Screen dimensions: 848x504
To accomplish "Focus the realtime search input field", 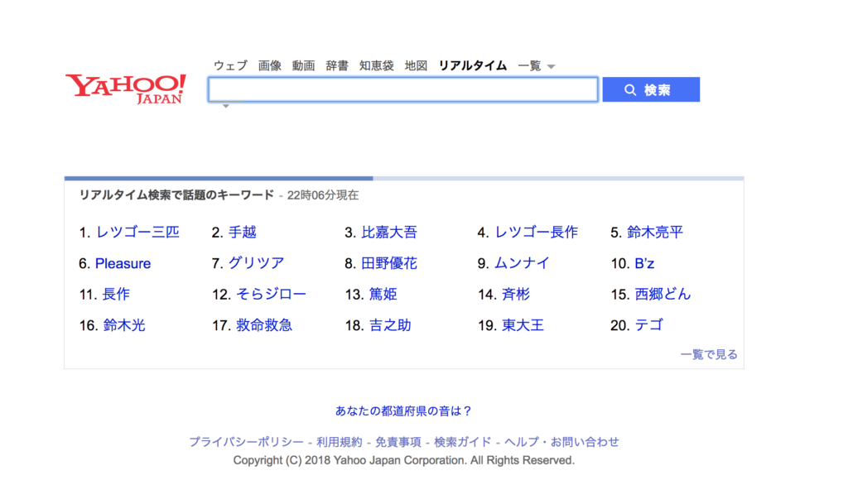I will (x=403, y=89).
